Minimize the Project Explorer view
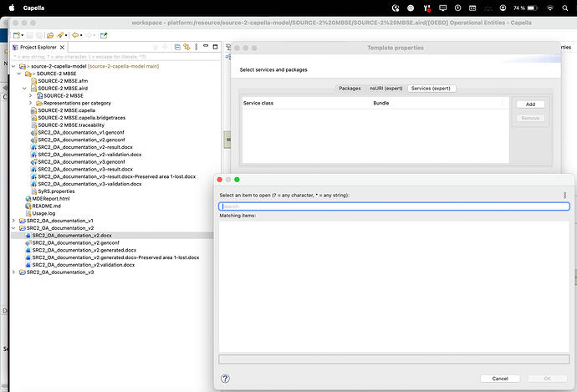Image resolution: width=577 pixels, height=392 pixels. pos(206,46)
